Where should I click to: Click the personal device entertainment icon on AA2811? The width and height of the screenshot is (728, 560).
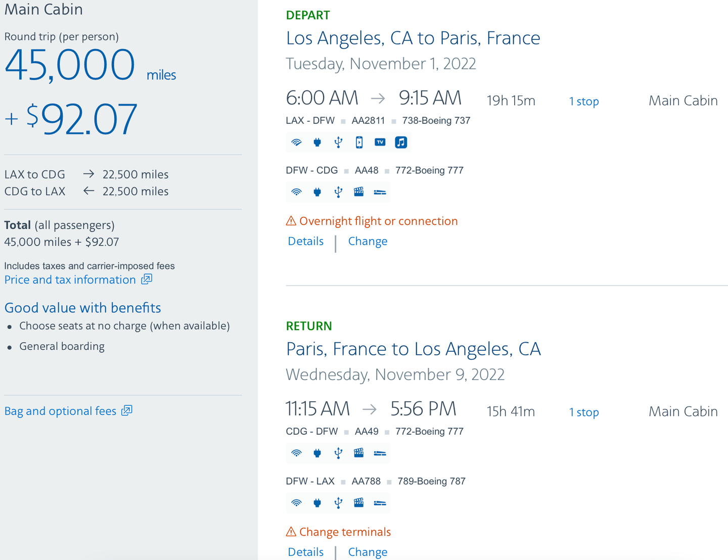click(359, 143)
